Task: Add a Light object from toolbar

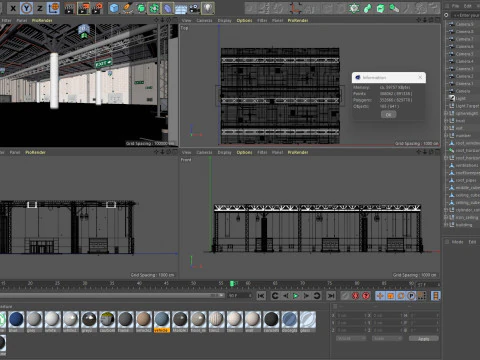Action: pos(208,8)
